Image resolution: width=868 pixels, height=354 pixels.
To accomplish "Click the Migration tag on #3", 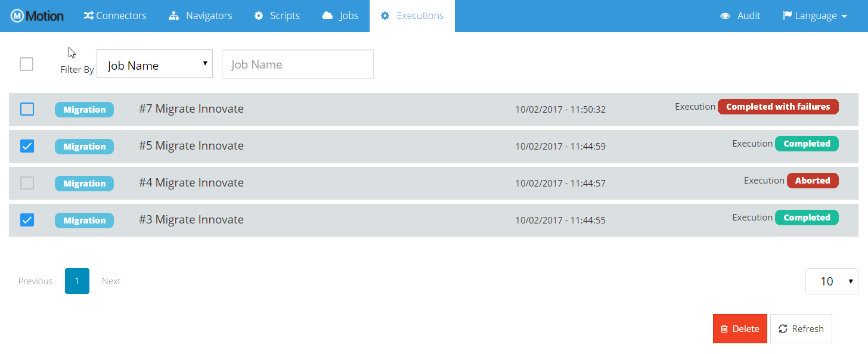I will (x=84, y=221).
